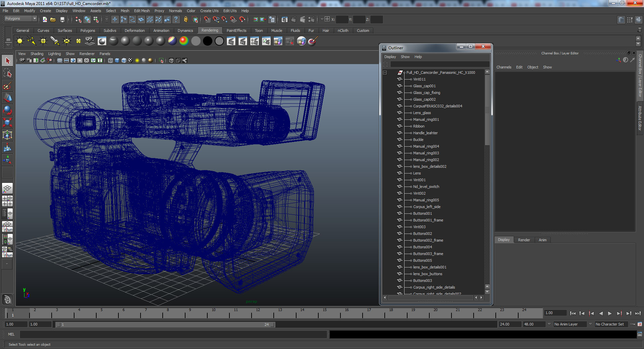This screenshot has height=349, width=644.
Task: Select the Soft Modification tool
Action: [x=7, y=148]
